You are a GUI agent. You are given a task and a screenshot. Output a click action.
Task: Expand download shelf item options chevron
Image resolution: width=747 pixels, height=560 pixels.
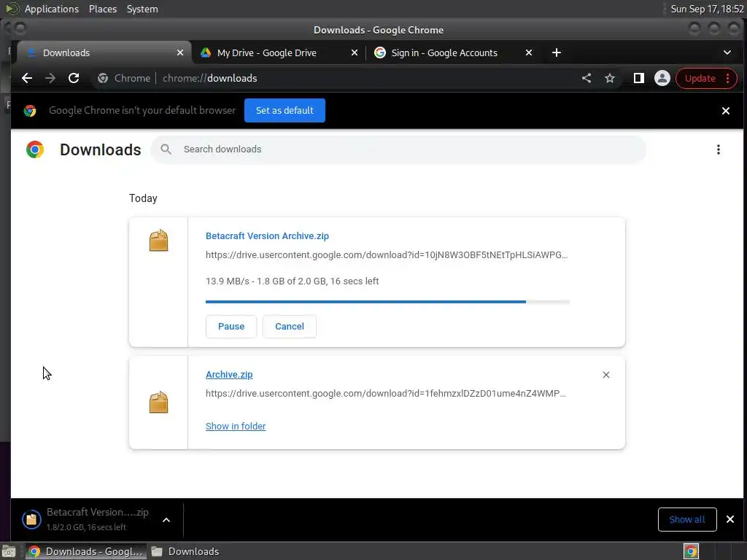point(166,520)
